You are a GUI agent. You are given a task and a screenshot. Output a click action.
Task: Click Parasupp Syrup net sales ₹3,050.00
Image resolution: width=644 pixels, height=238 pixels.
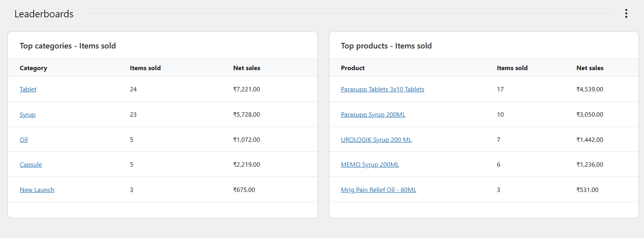coord(590,115)
